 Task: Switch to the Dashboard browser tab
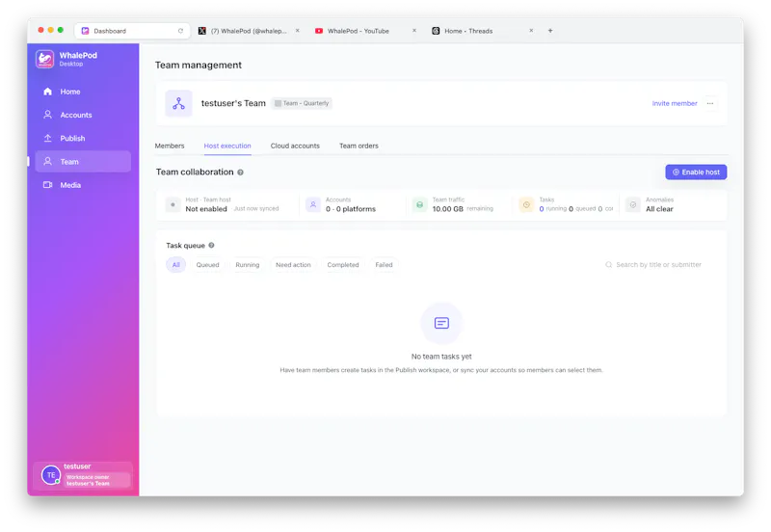tap(132, 31)
